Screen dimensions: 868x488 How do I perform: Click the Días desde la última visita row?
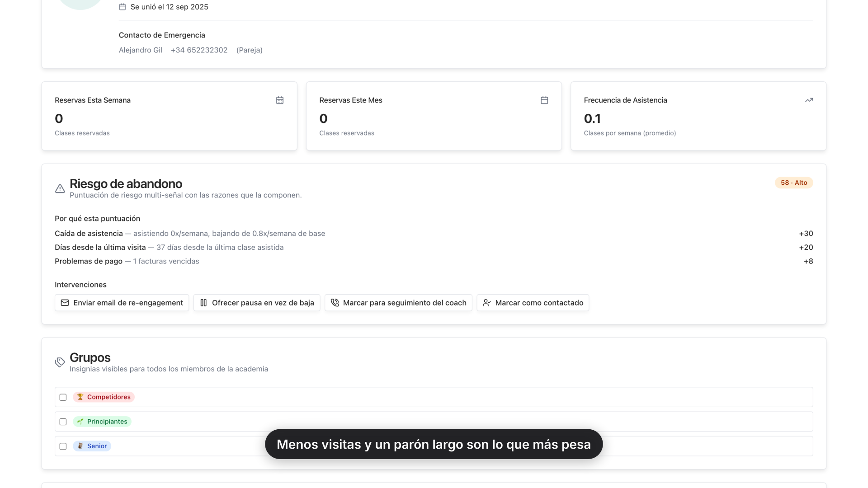[434, 247]
